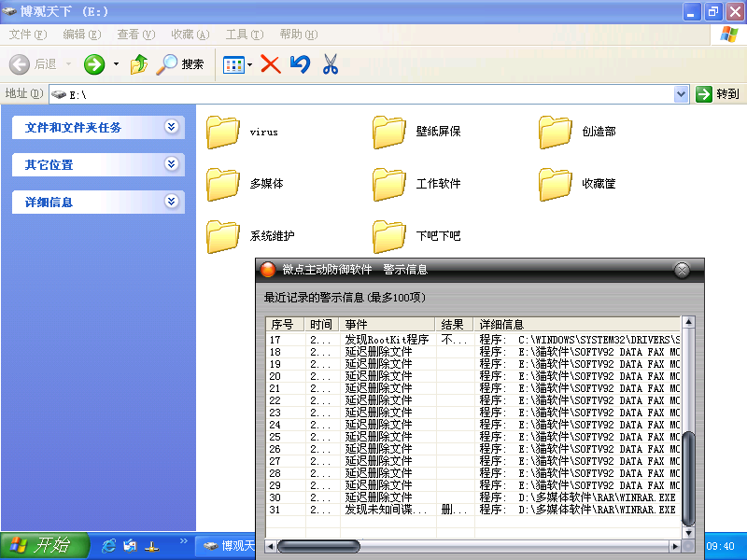This screenshot has width=747, height=560.
Task: Close the 微点主动防御软件 alert window
Action: coord(682,270)
